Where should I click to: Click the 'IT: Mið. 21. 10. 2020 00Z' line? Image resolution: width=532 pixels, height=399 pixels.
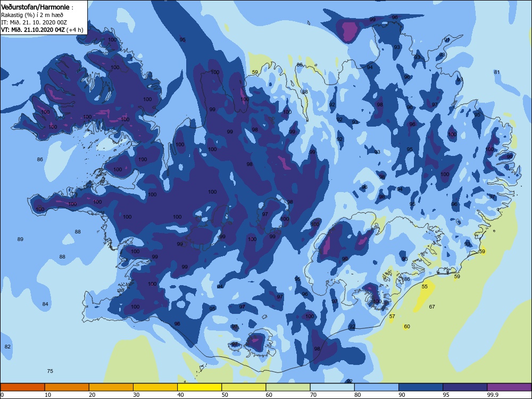pos(34,22)
